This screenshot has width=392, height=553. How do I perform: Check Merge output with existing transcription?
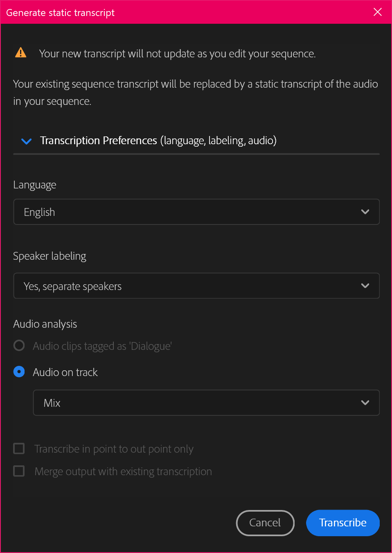click(x=19, y=471)
